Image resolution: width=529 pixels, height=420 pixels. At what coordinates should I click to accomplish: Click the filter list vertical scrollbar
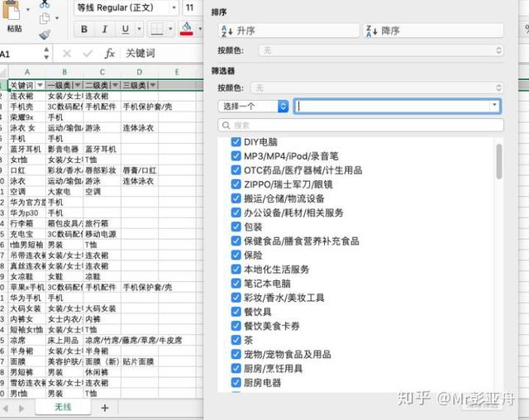499,161
